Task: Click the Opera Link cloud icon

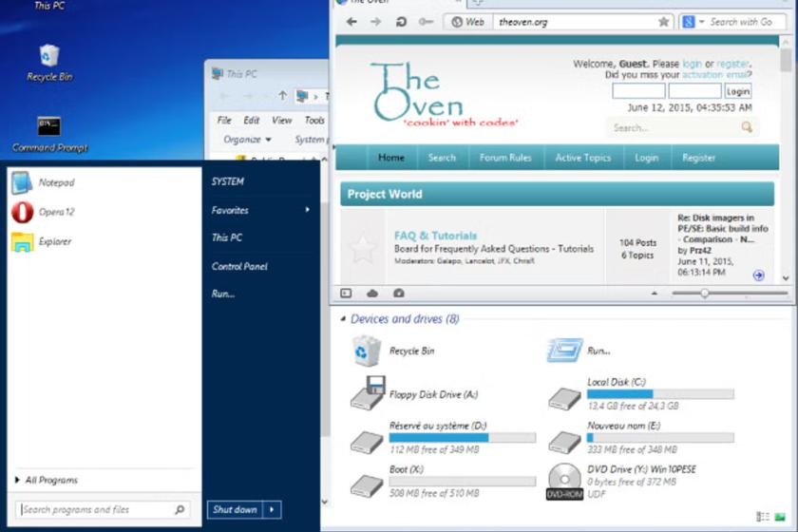Action: tap(372, 294)
